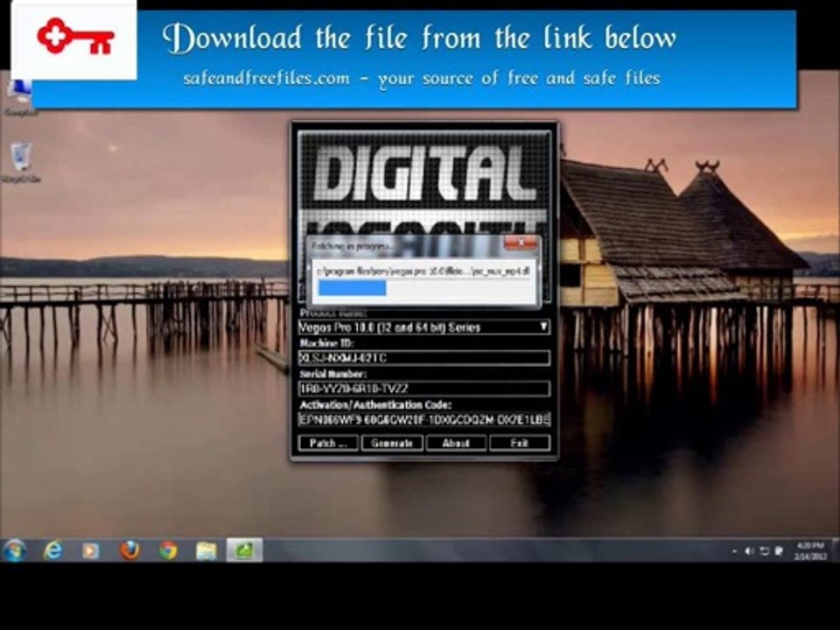Click the Show desktop strip at the taskbar end
This screenshot has width=840, height=630.
tap(836, 550)
